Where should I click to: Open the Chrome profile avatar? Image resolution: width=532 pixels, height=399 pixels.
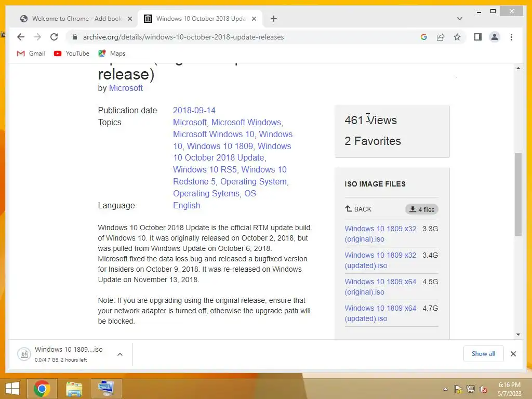[495, 37]
